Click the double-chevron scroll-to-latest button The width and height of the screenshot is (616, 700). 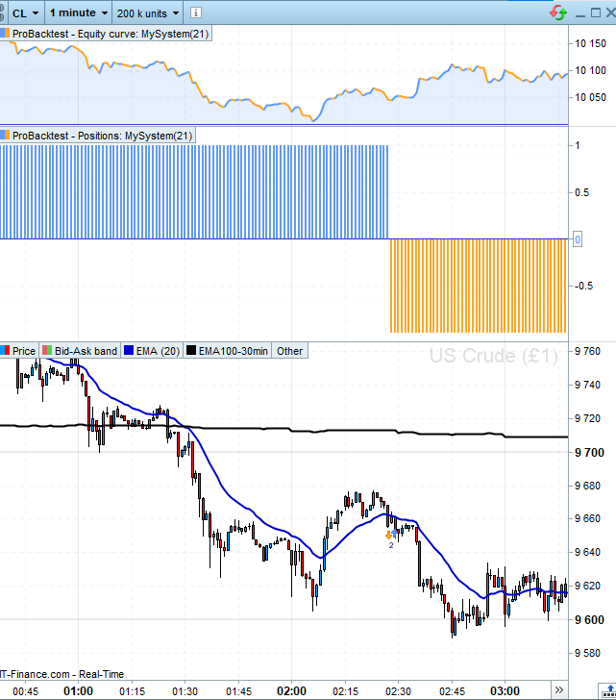tap(559, 689)
